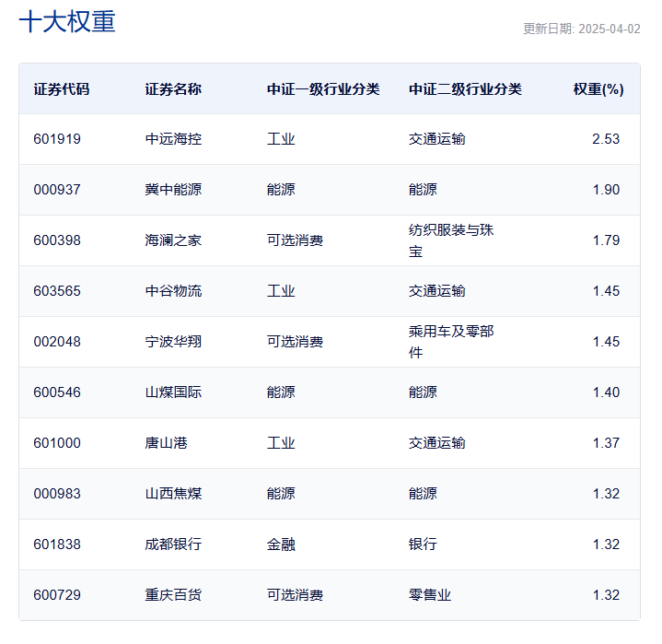
Task: Click the 乘用车及零部件 industry cell
Action: (x=451, y=342)
